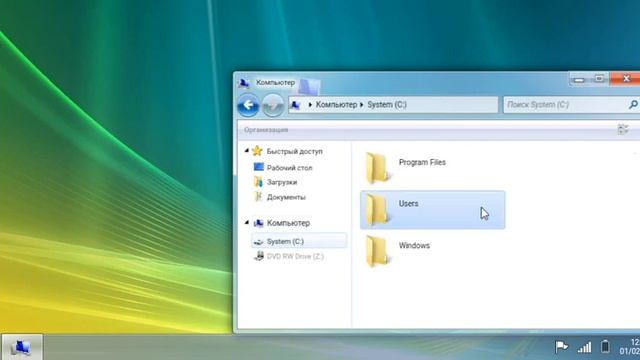Select the Рабочий стол sidebar label

(289, 168)
